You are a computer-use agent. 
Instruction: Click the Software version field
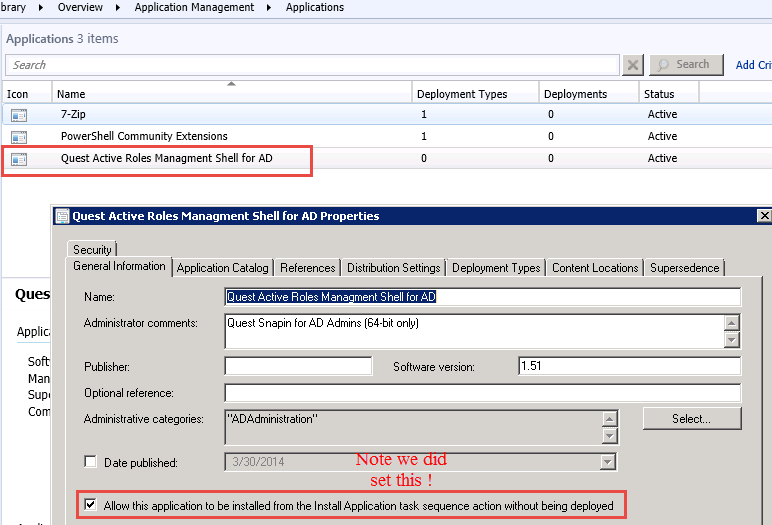(x=630, y=366)
